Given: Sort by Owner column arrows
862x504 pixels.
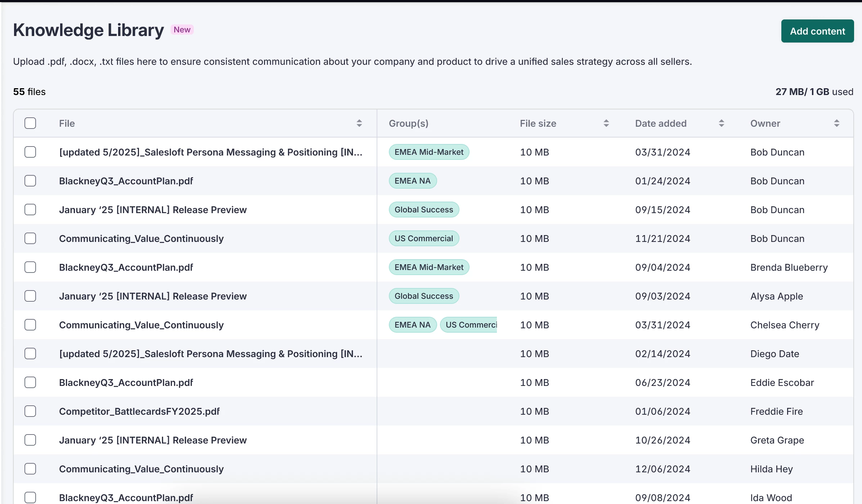Looking at the screenshot, I should [x=836, y=123].
